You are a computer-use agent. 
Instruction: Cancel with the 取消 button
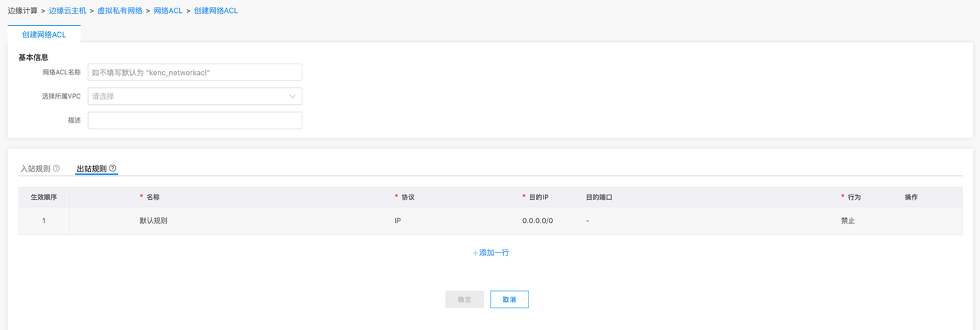click(x=509, y=299)
